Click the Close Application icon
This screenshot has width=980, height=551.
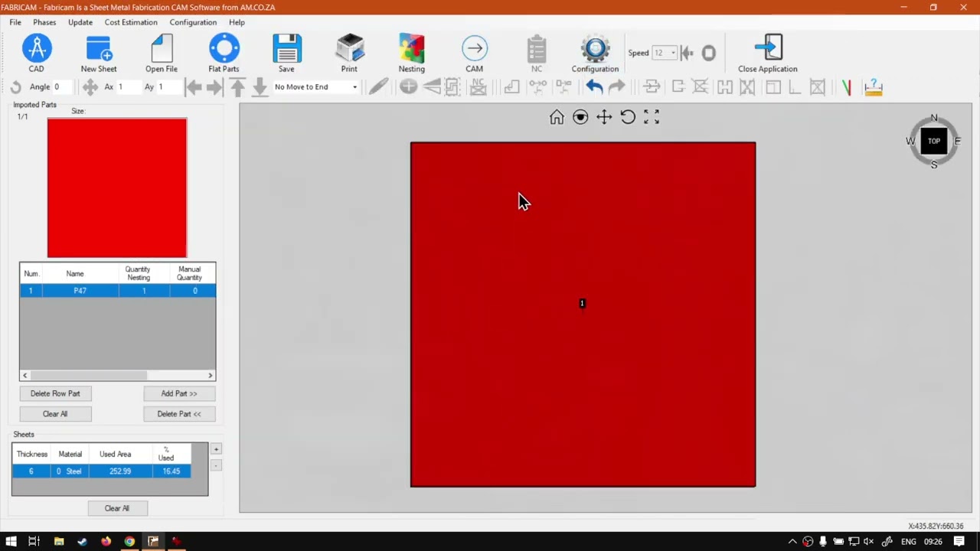click(x=768, y=49)
